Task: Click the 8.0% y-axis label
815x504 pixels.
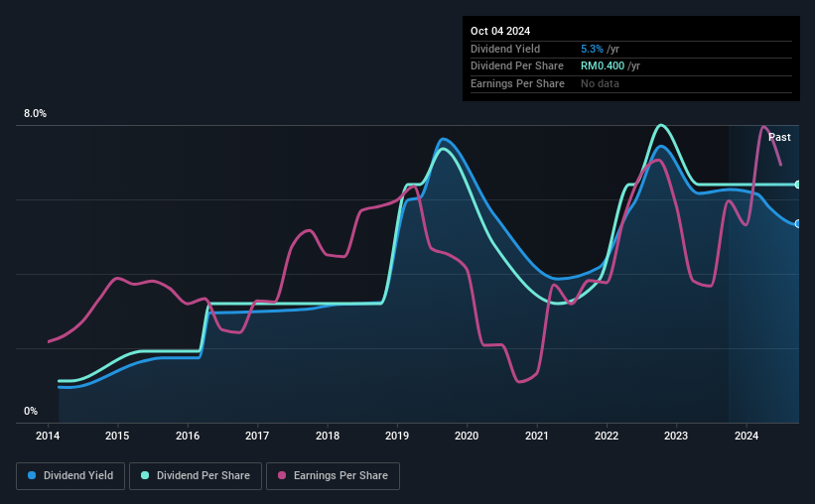Action: point(35,113)
